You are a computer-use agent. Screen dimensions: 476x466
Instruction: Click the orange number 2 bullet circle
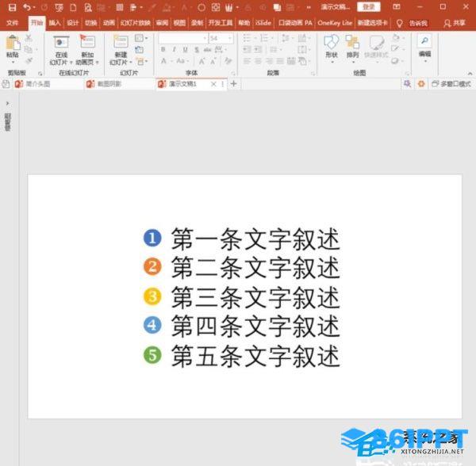click(x=152, y=267)
